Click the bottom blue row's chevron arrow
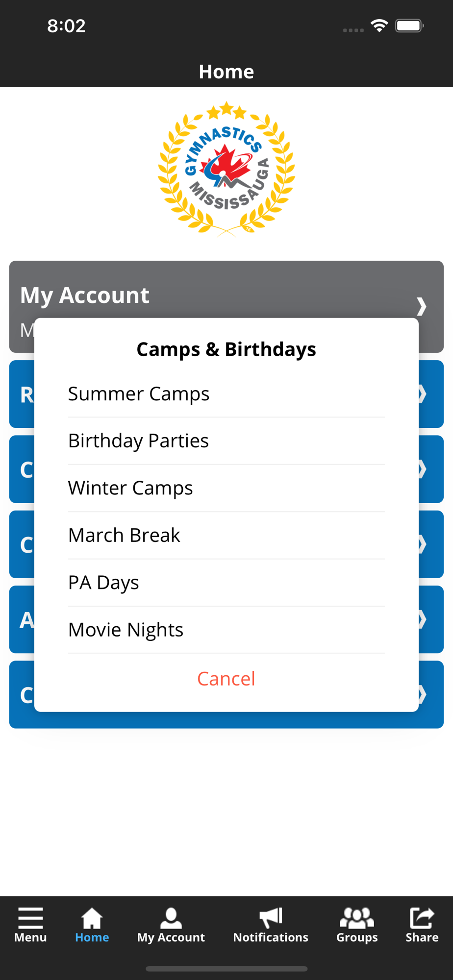The image size is (453, 980). click(x=423, y=695)
